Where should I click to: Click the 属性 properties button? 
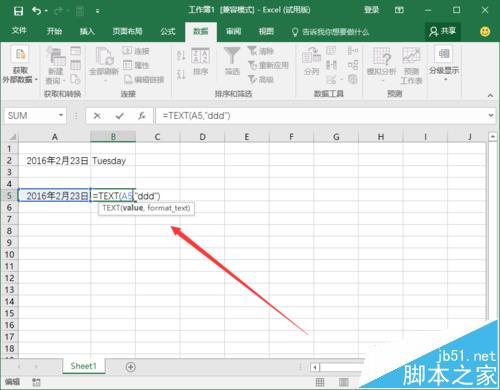[136, 65]
